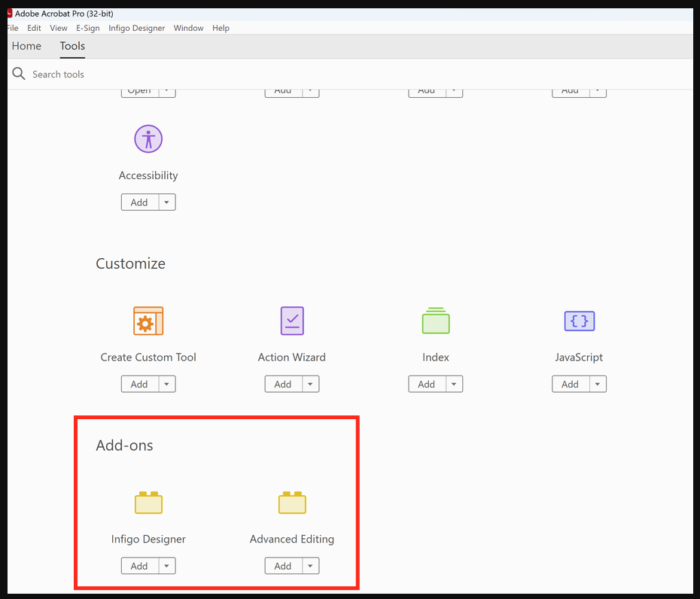The width and height of the screenshot is (700, 599).
Task: Click the Search tools input field
Action: point(151,74)
